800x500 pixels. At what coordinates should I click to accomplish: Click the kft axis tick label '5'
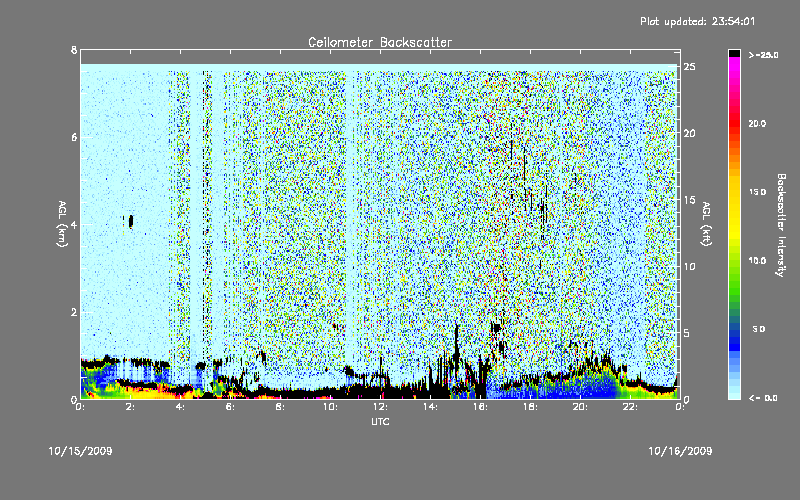[687, 333]
